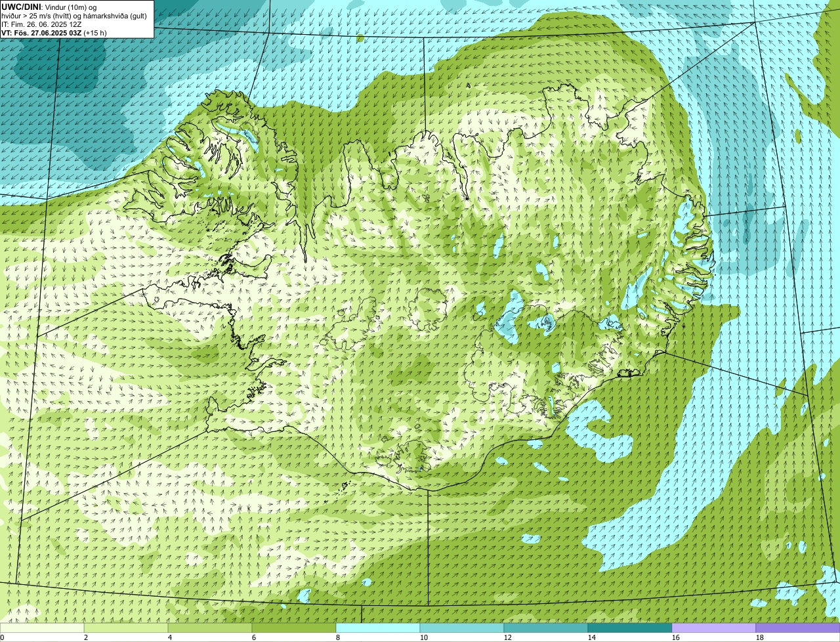
Task: Click the valid time 'VT: Fös. 27.06.2025 03Z (+15 h)'
Action: tap(54, 32)
